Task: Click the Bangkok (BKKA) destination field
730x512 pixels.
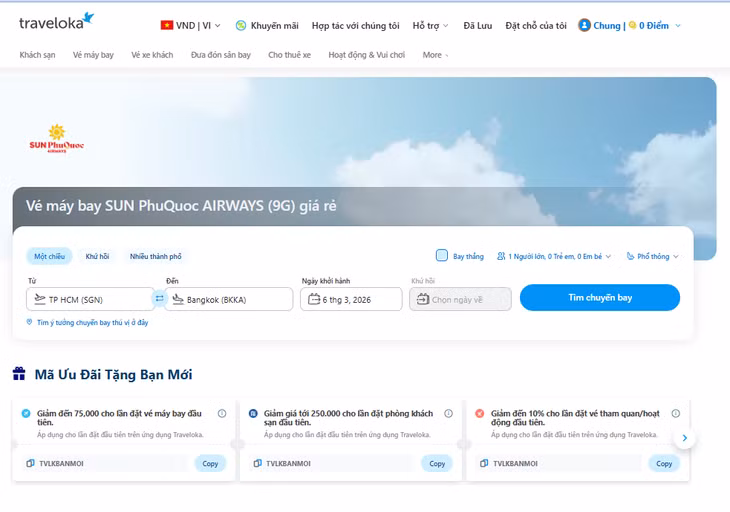Action: point(229,299)
